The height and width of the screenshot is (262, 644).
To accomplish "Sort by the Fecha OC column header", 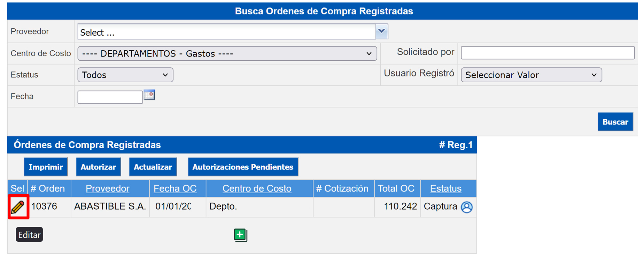I will 175,188.
